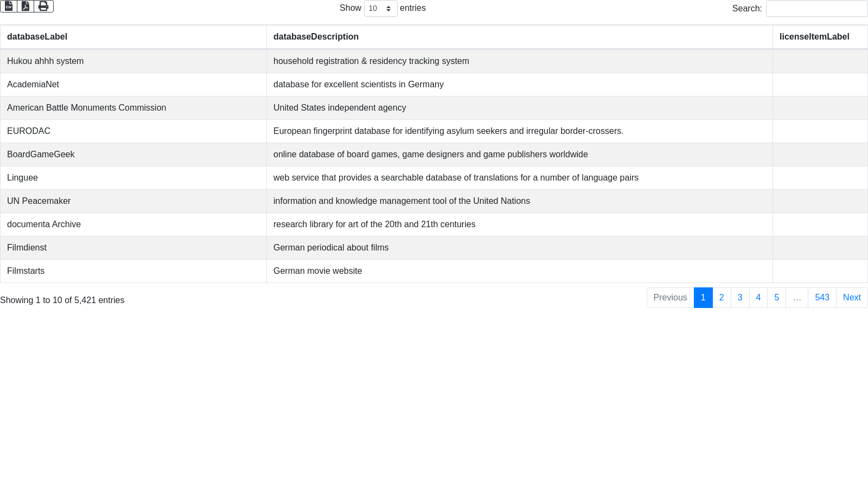868x488 pixels.
Task: Go to the Previous page button
Action: point(670,298)
